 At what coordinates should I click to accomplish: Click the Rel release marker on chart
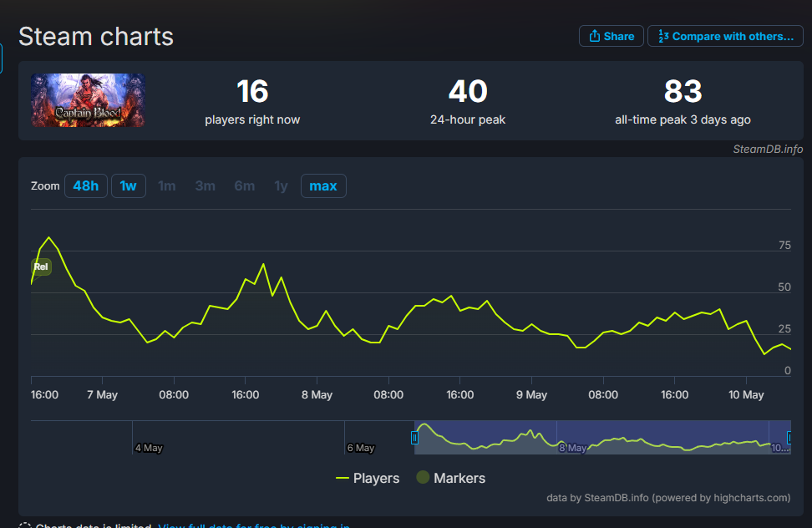(x=41, y=267)
